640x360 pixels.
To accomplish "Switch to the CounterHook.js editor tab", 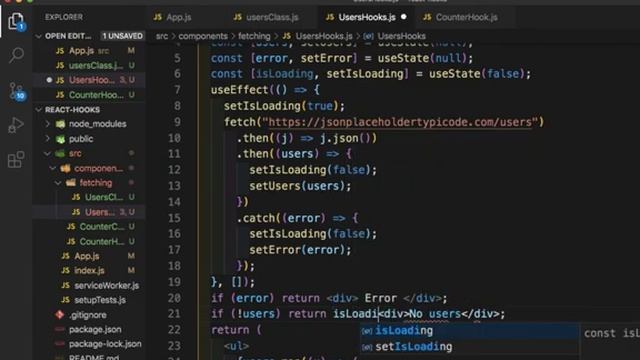I will 460,17.
